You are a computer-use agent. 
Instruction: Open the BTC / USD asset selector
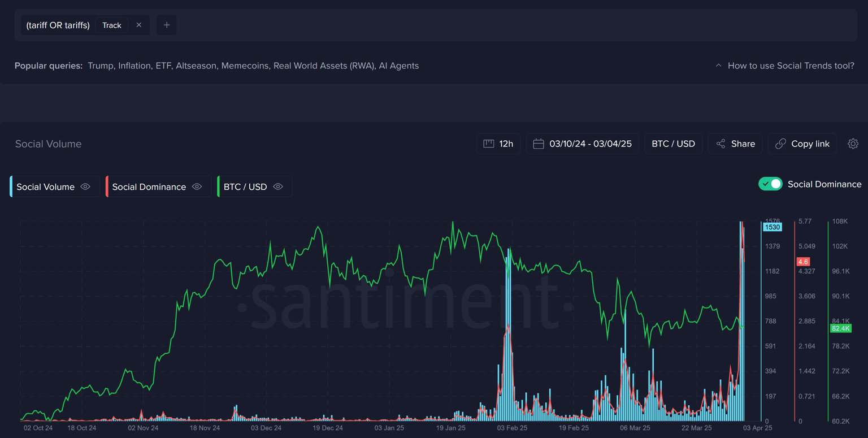(673, 144)
